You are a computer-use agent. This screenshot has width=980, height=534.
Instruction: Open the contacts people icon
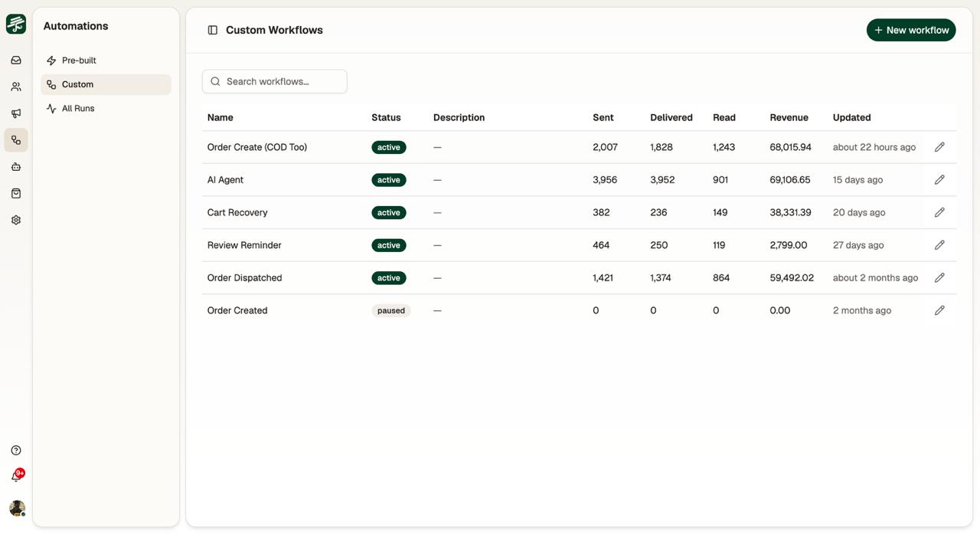tap(16, 87)
